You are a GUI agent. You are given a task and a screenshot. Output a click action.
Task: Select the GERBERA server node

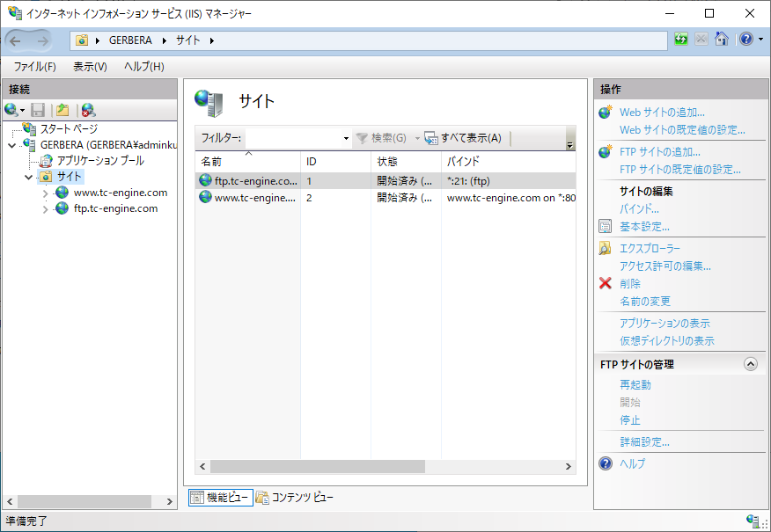[x=108, y=145]
